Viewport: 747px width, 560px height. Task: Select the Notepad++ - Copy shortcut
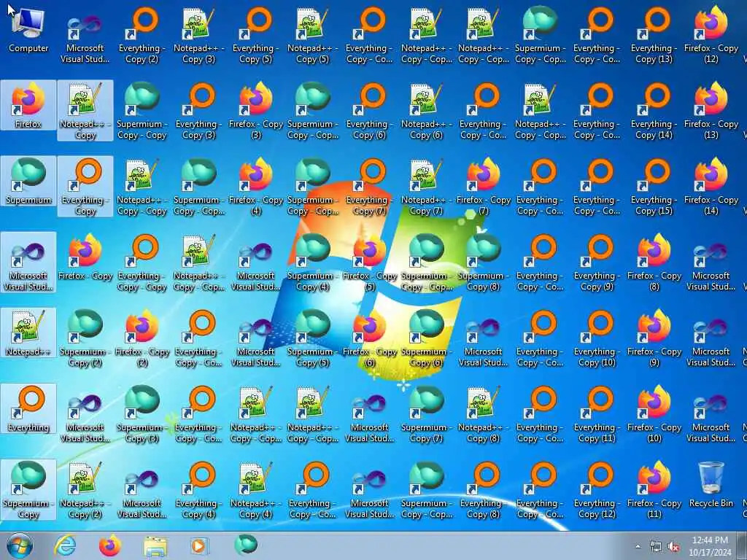(85, 111)
